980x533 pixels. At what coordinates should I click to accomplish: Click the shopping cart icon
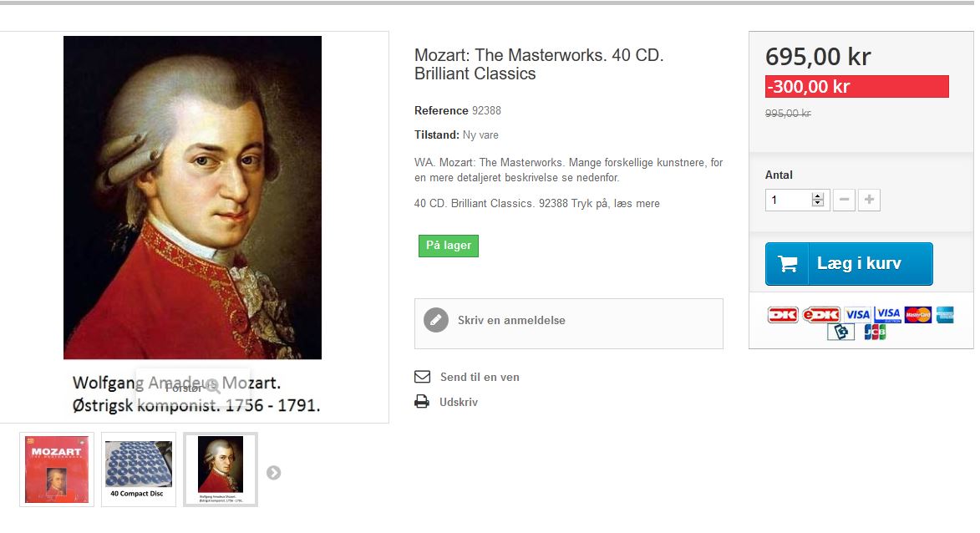point(788,264)
